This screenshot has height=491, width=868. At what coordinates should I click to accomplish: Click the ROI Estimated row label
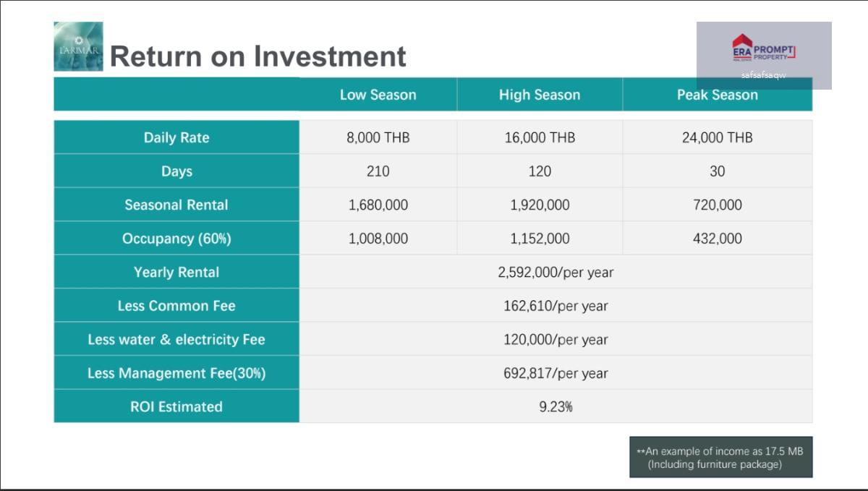176,406
